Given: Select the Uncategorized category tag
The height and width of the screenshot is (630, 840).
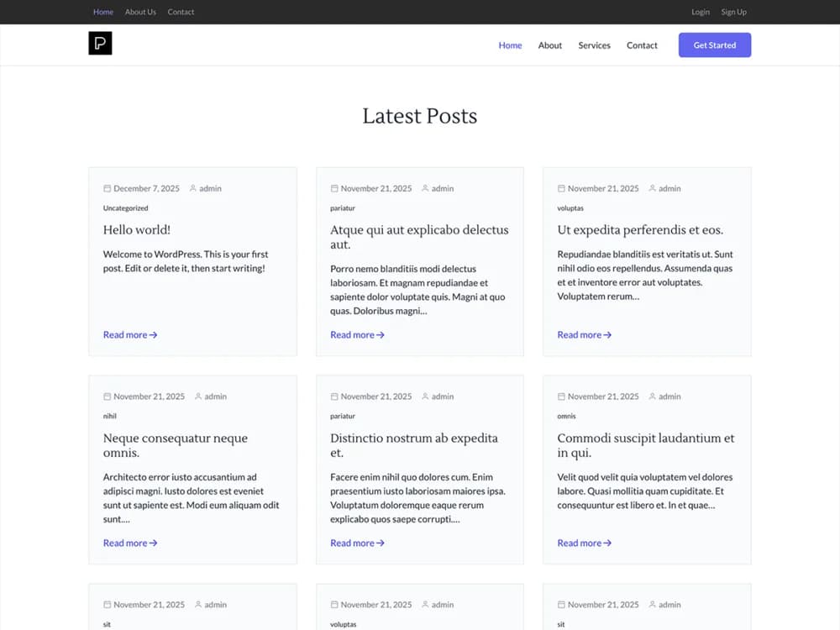Looking at the screenshot, I should pos(126,208).
